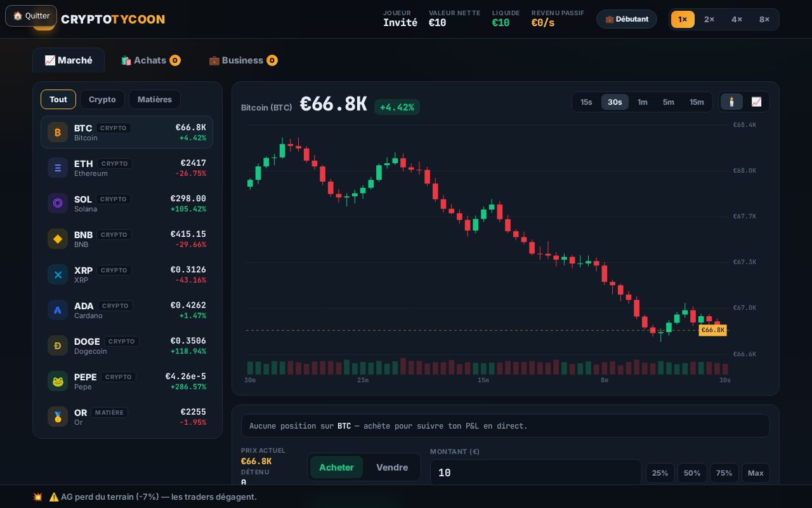
Task: Select the 5m chart interval
Action: (669, 102)
